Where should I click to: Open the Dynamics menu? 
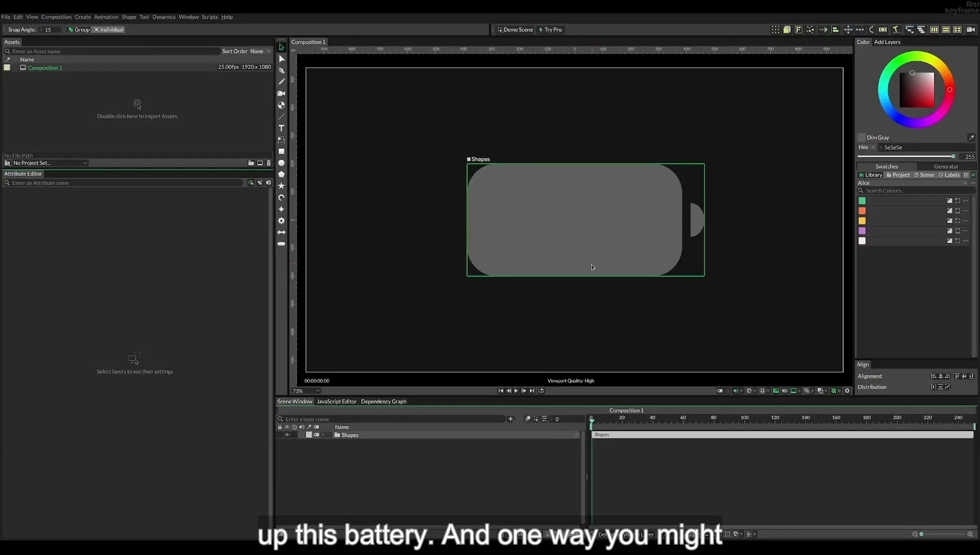tap(164, 17)
